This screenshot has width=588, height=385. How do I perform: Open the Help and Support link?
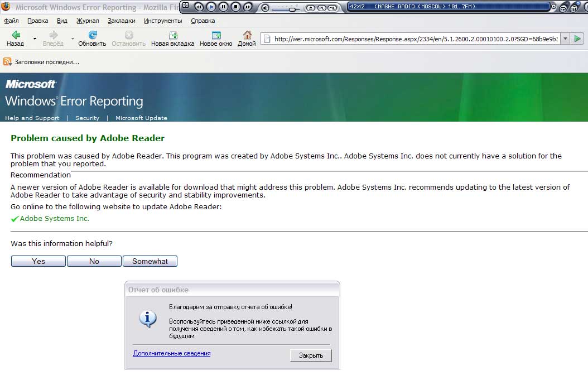[x=32, y=118]
